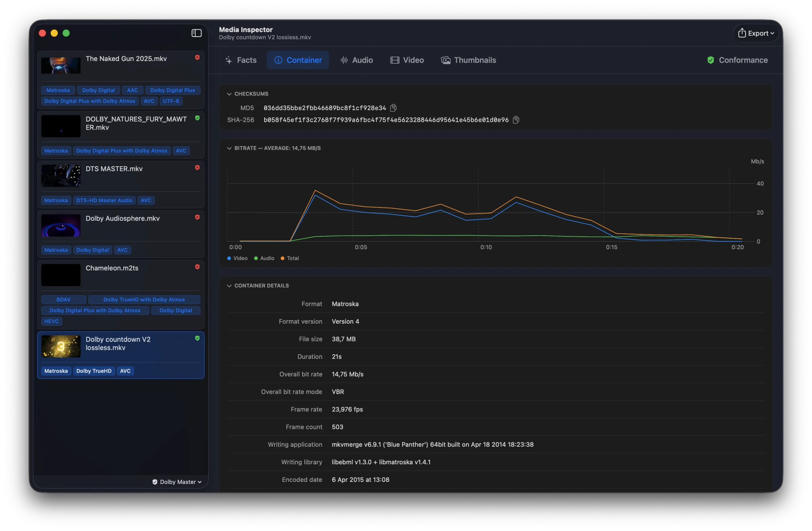Click the HEVC tag on Chameleon.m2ts
The height and width of the screenshot is (531, 812).
pos(51,322)
